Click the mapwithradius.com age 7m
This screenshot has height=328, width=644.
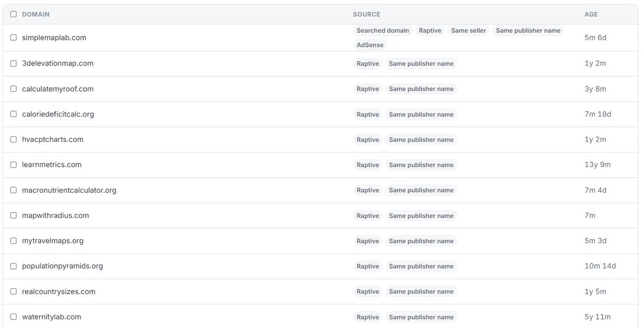coord(590,215)
